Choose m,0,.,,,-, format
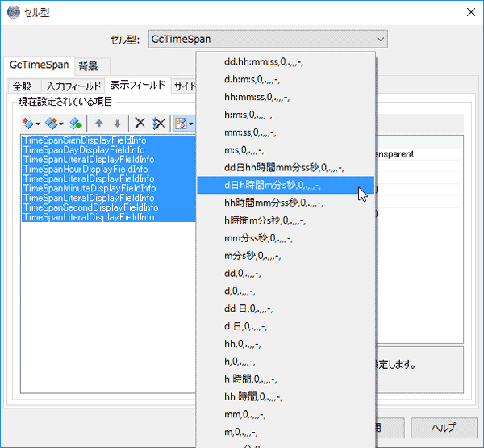The height and width of the screenshot is (448, 484). point(286,432)
